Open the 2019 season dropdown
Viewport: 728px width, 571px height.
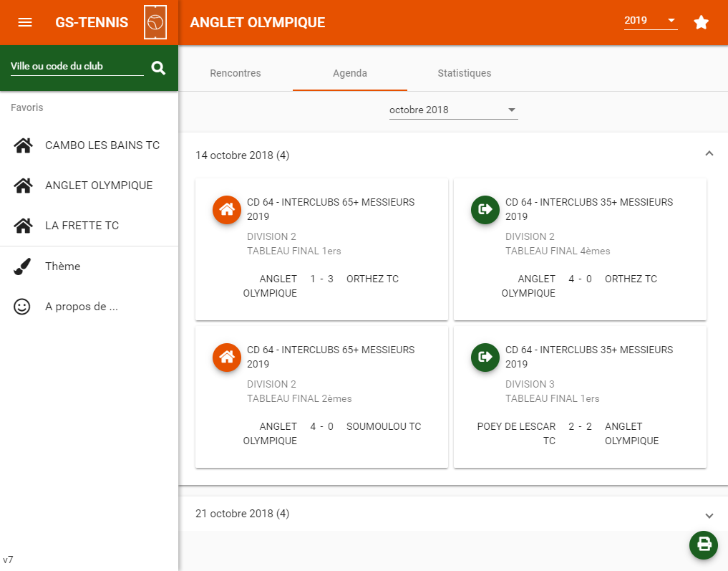[x=651, y=21]
